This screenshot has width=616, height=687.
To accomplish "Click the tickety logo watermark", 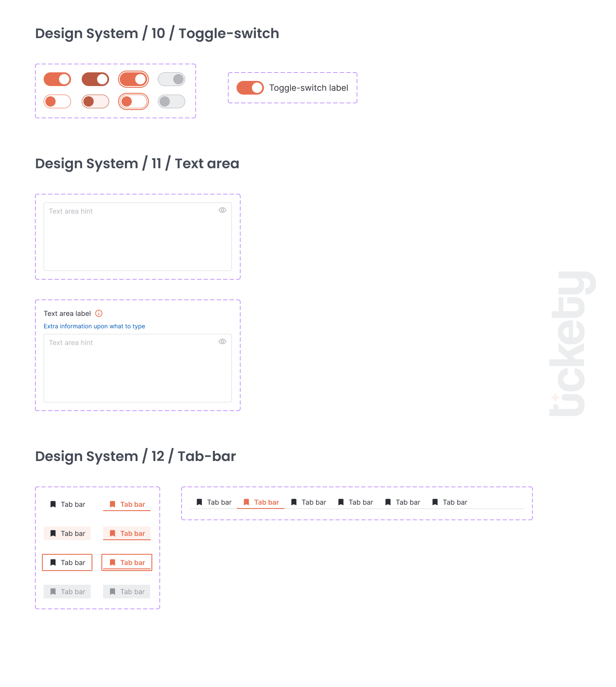I will (572, 344).
